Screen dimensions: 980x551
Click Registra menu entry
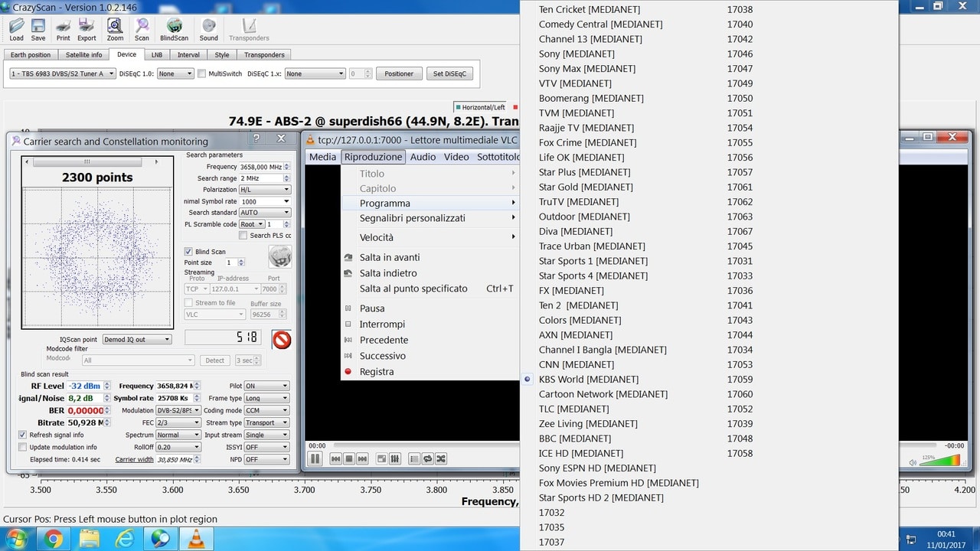[430, 372]
